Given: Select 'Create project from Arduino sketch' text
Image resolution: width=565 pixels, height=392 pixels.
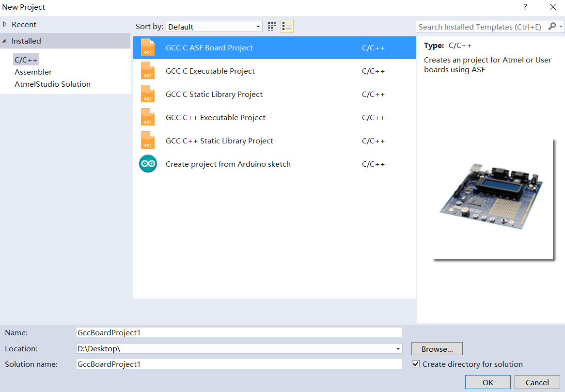Looking at the screenshot, I should 228,164.
